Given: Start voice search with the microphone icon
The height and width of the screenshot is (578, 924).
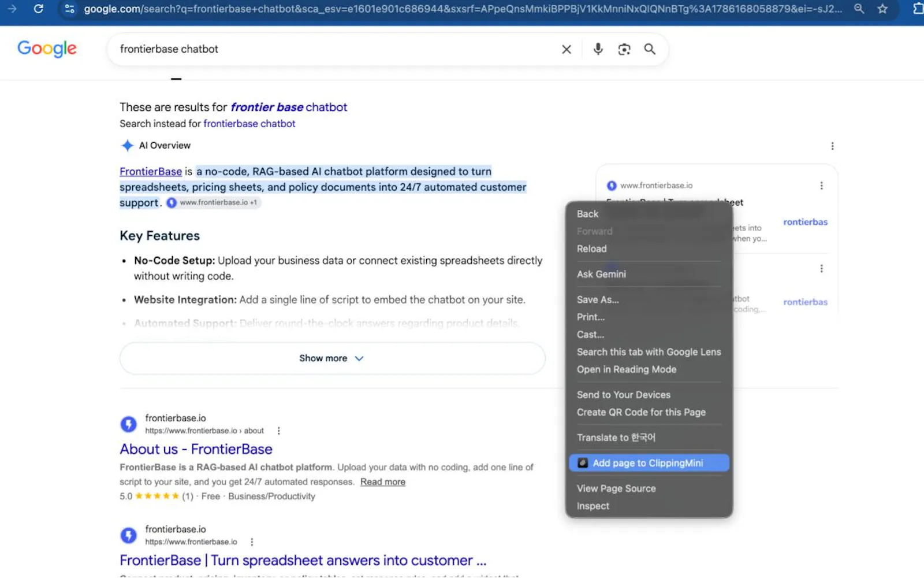Looking at the screenshot, I should coord(598,49).
